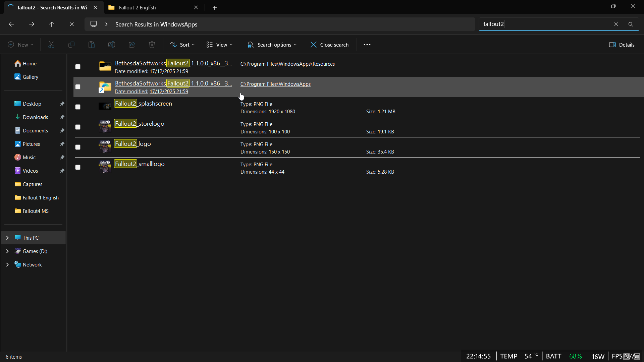Open the View menu
This screenshot has width=644, height=362.
pyautogui.click(x=219, y=45)
